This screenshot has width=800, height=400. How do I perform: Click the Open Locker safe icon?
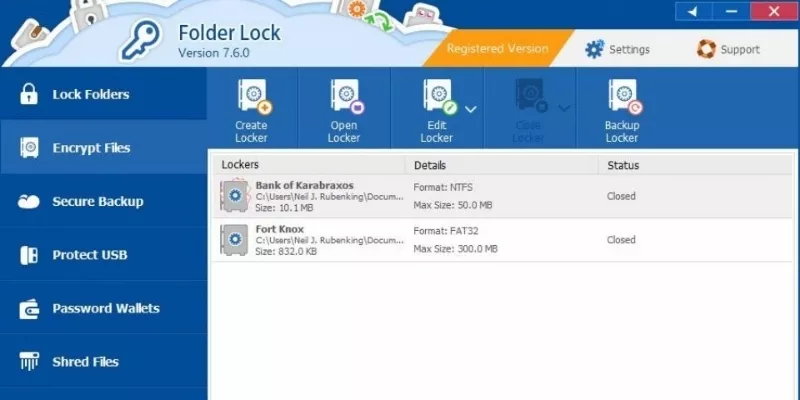point(347,96)
